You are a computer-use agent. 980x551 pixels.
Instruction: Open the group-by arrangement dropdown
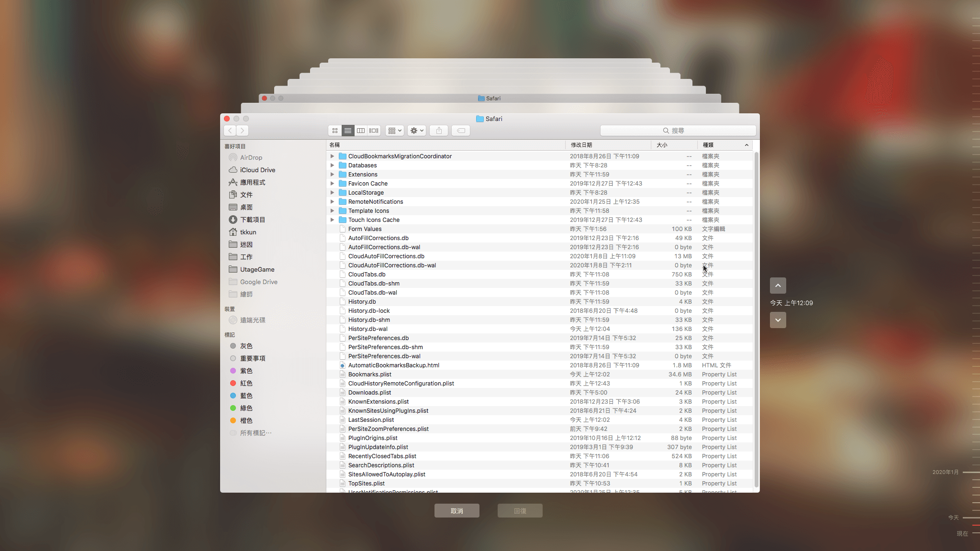[395, 131]
